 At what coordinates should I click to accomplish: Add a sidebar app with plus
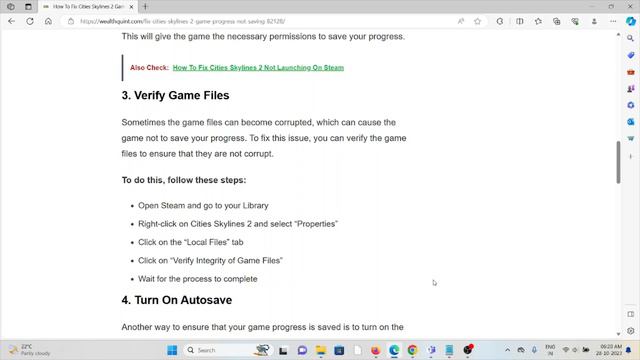pyautogui.click(x=631, y=156)
